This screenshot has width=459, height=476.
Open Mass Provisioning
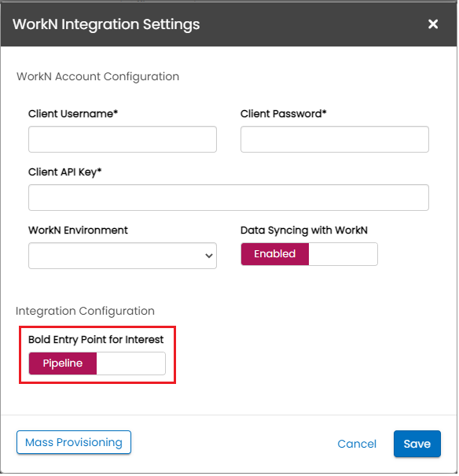click(x=74, y=442)
